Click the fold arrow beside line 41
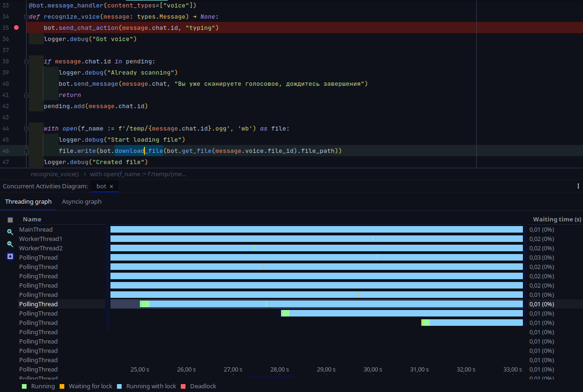 tap(27, 95)
